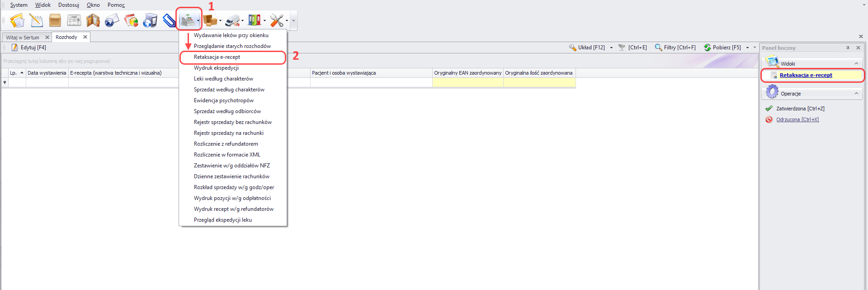Click the colorful binders toolbar icon
The width and height of the screenshot is (868, 290).
point(254,20)
